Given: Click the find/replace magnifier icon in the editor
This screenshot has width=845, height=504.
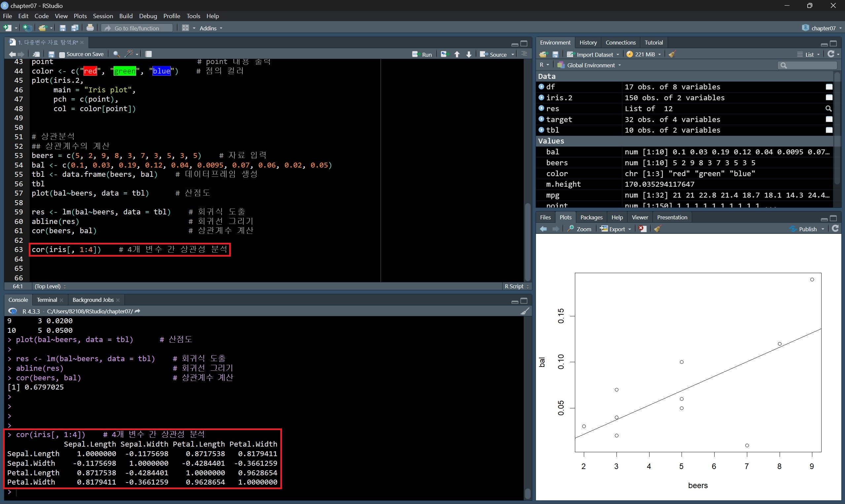Looking at the screenshot, I should pyautogui.click(x=116, y=54).
